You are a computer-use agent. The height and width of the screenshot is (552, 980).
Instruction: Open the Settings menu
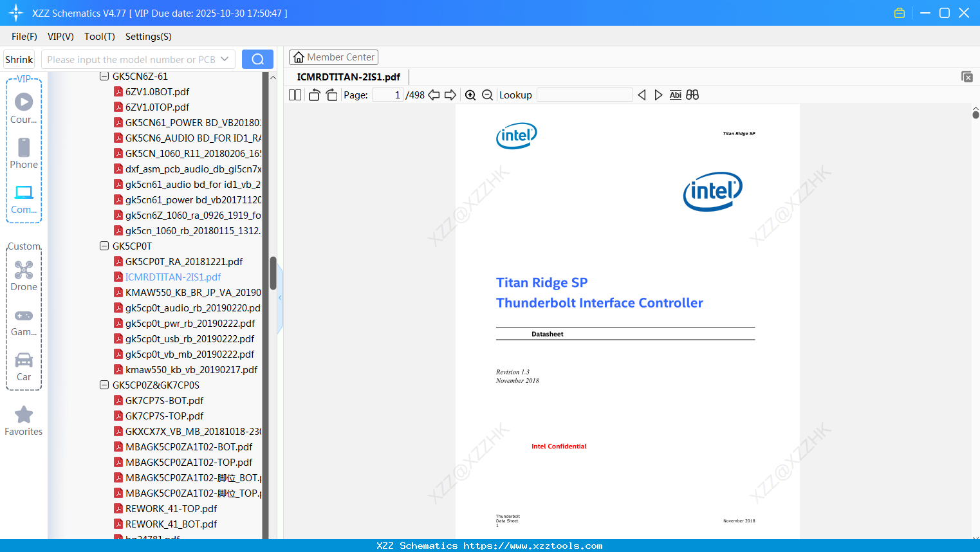coord(149,37)
